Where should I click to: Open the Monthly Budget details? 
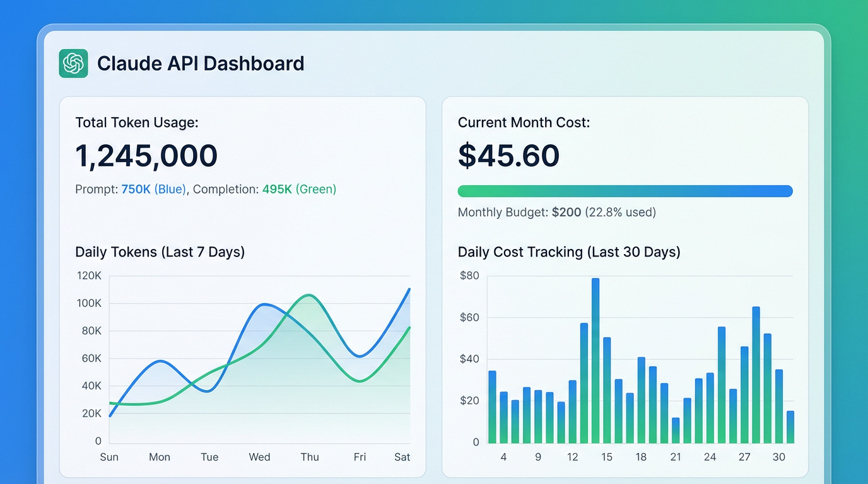tap(556, 212)
